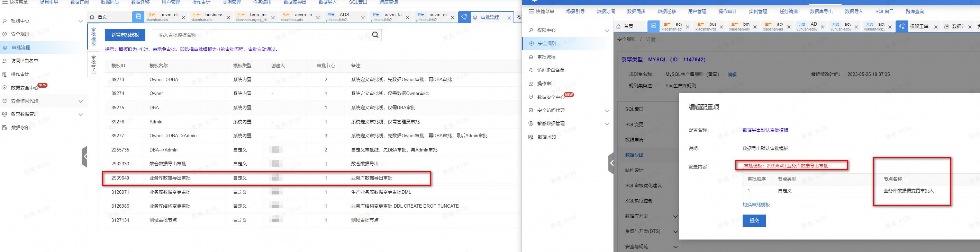Close the business xiaoshan-rds tab in left window
980x252 pixels.
(x=228, y=18)
